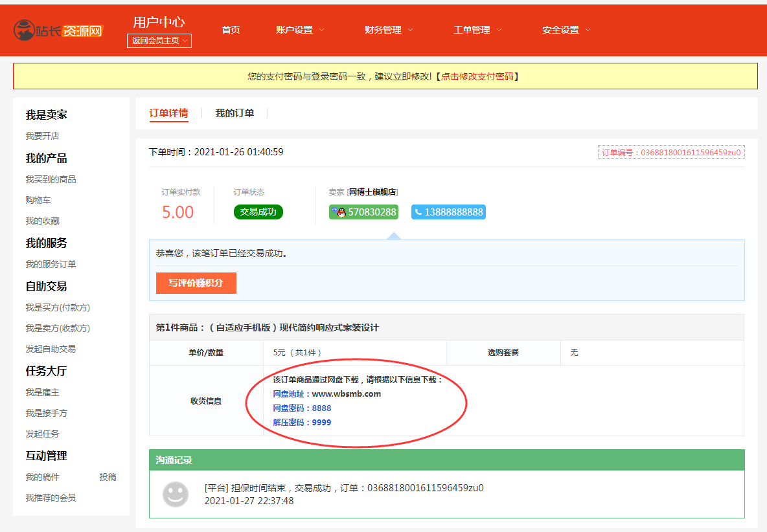This screenshot has height=532, width=767.
Task: Switch to the 我的订单 tab
Action: 235,113
